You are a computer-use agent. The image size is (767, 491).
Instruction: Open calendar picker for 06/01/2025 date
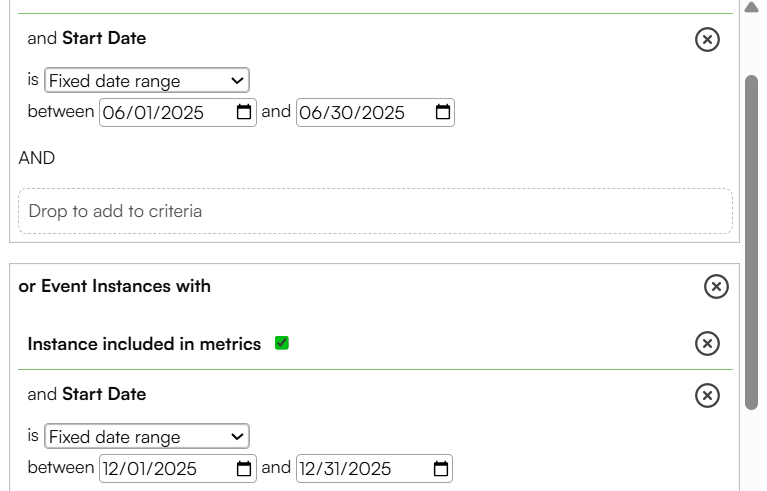click(x=244, y=112)
